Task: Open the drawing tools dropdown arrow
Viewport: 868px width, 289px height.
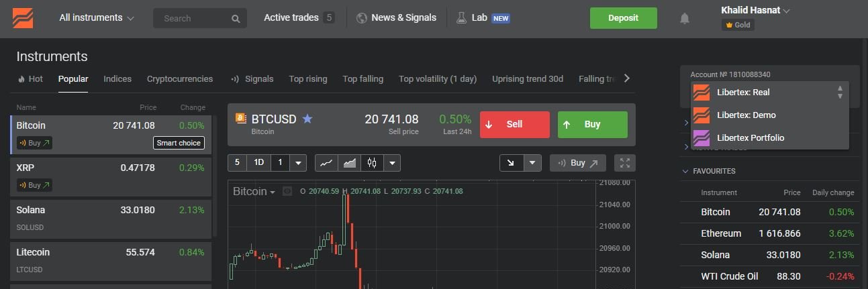Action: [532, 163]
